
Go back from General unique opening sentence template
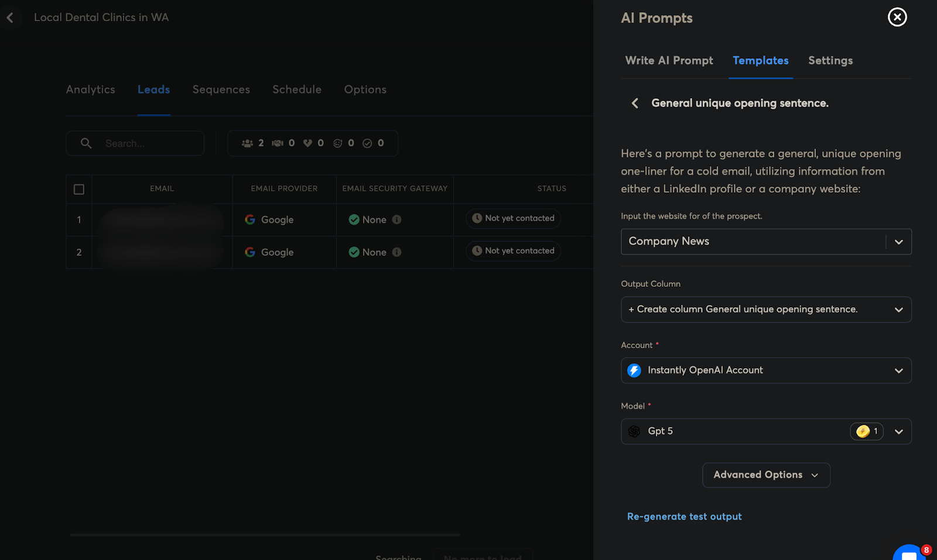(x=635, y=104)
